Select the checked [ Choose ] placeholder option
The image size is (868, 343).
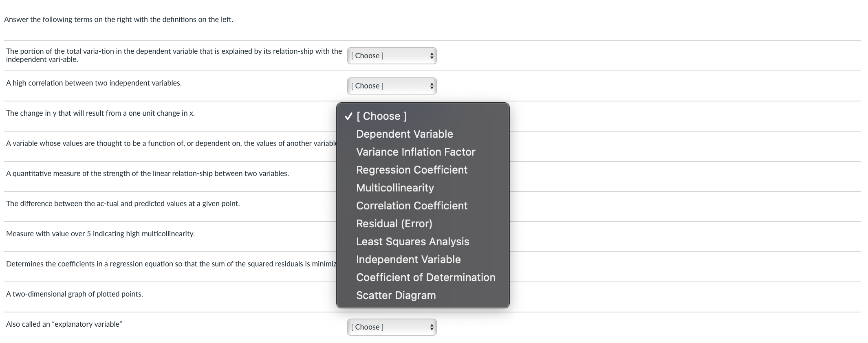(x=381, y=116)
